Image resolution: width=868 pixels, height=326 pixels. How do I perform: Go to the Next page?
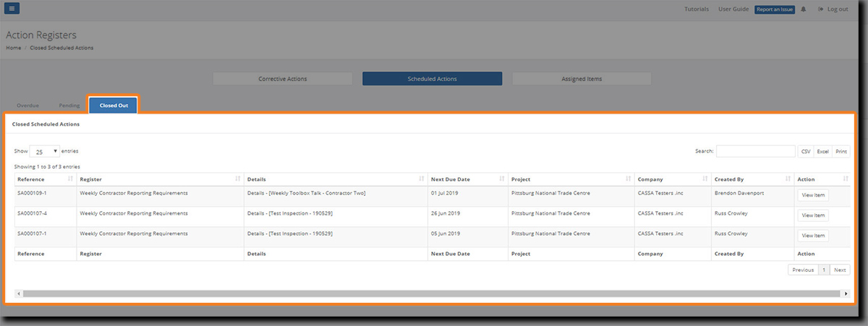[840, 270]
